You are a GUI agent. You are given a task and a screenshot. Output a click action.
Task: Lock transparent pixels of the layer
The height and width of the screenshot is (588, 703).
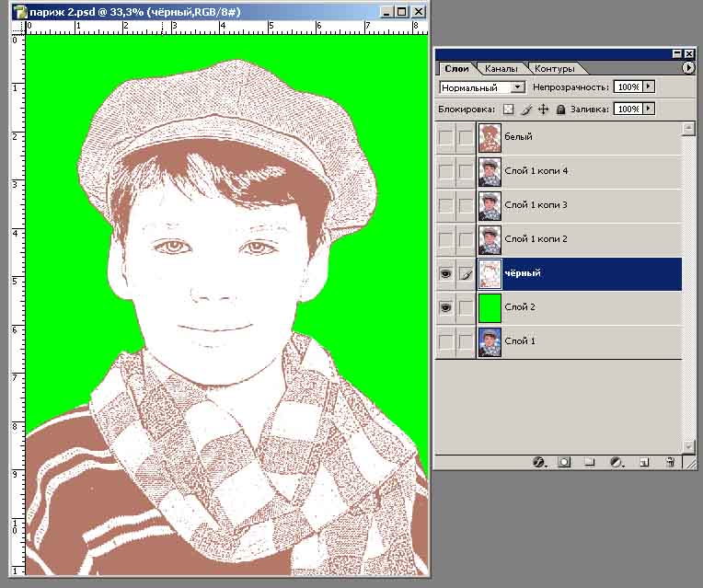point(508,110)
